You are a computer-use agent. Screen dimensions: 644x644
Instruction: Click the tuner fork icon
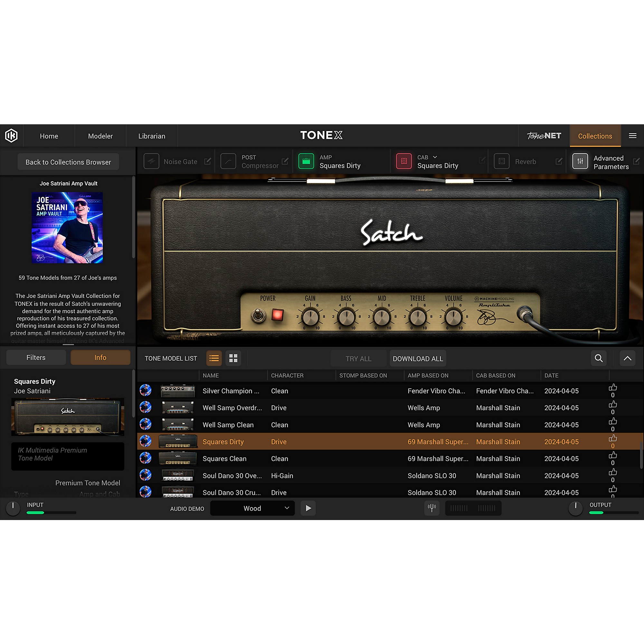pyautogui.click(x=432, y=508)
